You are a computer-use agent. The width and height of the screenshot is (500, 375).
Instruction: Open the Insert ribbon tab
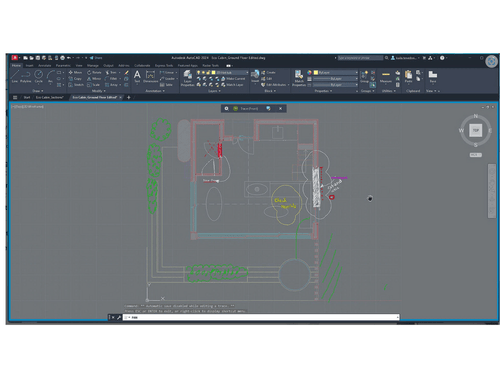(29, 66)
